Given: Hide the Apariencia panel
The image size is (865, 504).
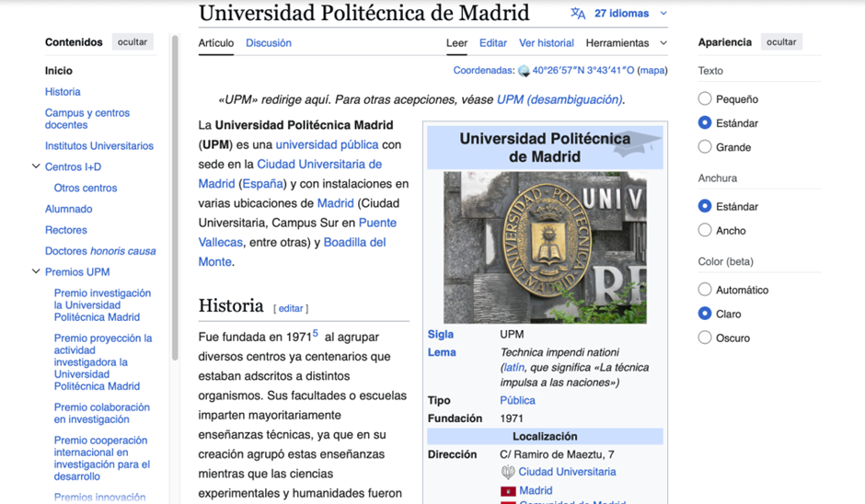Looking at the screenshot, I should tap(781, 42).
